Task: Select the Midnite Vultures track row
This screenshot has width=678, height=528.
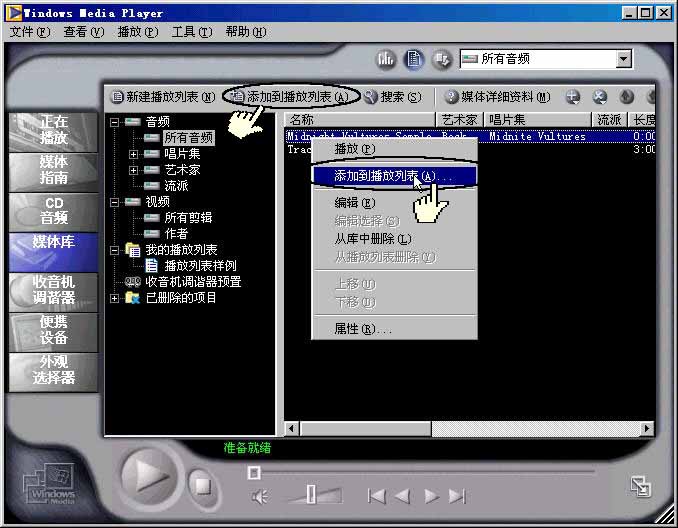Action: 470,136
